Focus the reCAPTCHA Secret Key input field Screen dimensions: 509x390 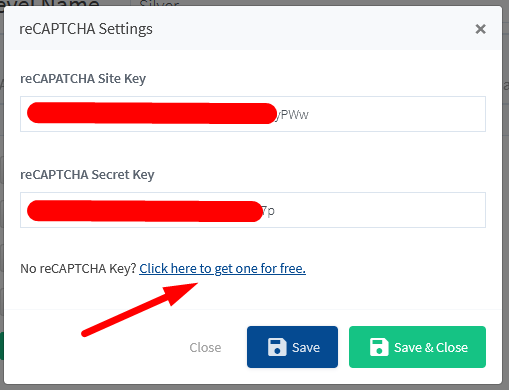pos(253,210)
